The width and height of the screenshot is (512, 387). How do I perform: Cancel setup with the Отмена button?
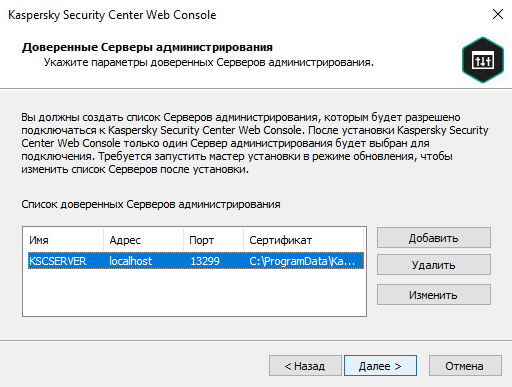465,366
